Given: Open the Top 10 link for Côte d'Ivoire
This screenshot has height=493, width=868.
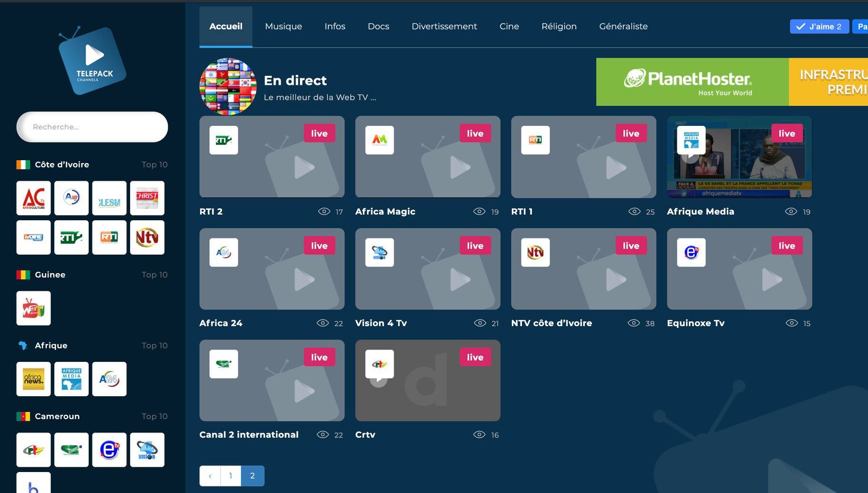Looking at the screenshot, I should 154,164.
